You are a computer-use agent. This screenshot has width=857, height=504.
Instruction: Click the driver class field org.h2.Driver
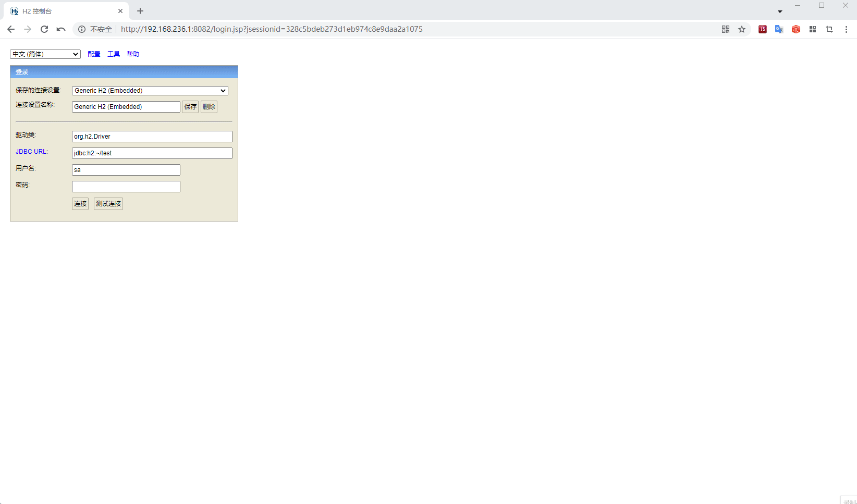tap(152, 137)
